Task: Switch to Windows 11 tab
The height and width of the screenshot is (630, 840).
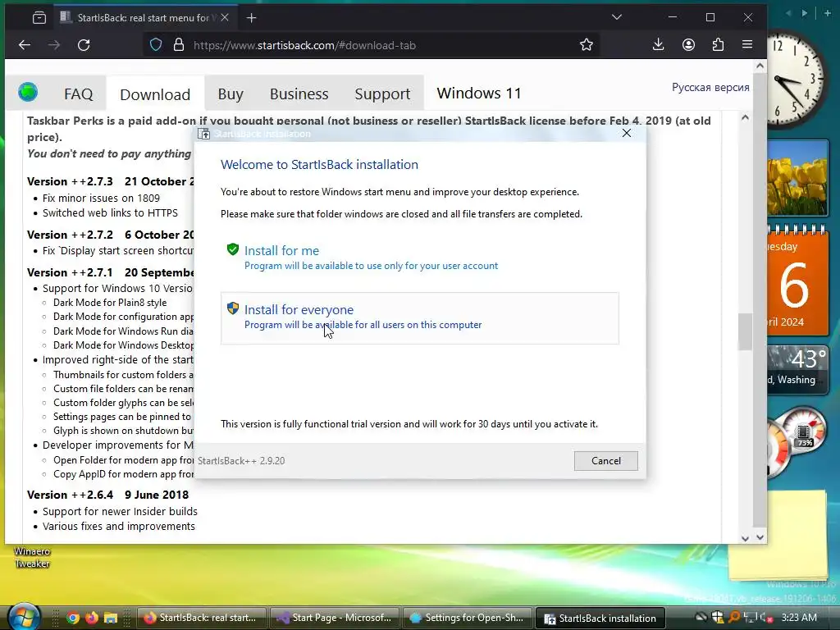Action: point(478,94)
